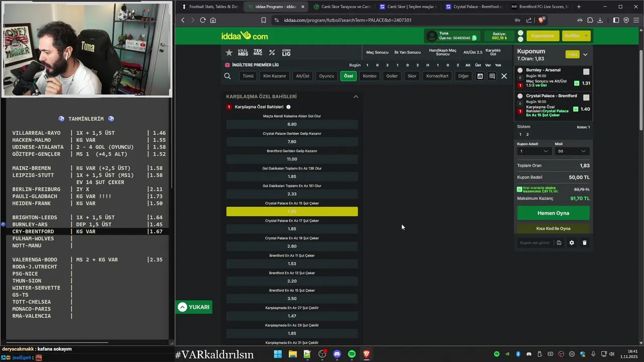Click the info icon beside Karşılaşma Özel Bahisleri
The height and width of the screenshot is (362, 644).
coord(288,107)
